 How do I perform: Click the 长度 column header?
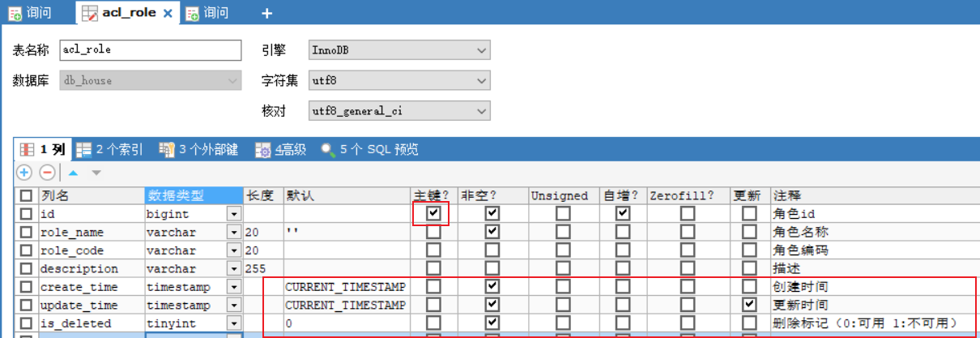(263, 195)
